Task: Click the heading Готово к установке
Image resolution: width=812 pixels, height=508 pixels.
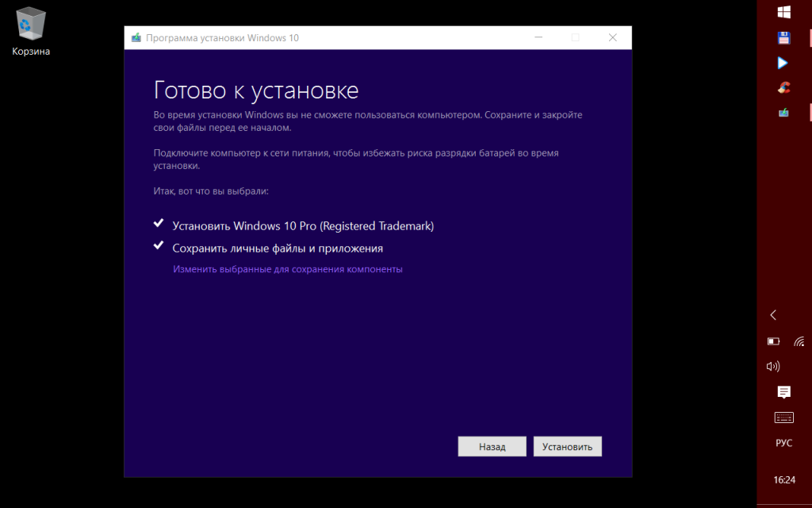Action: pos(256,90)
